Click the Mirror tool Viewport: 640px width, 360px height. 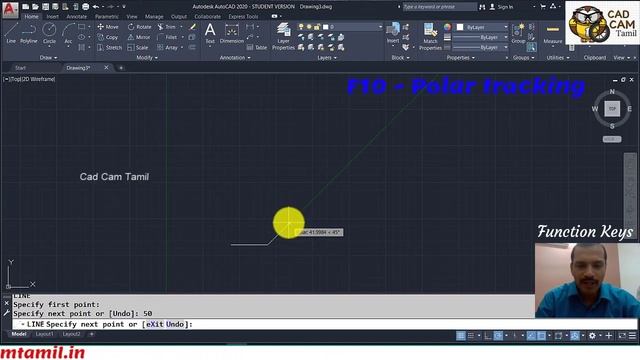tap(139, 37)
